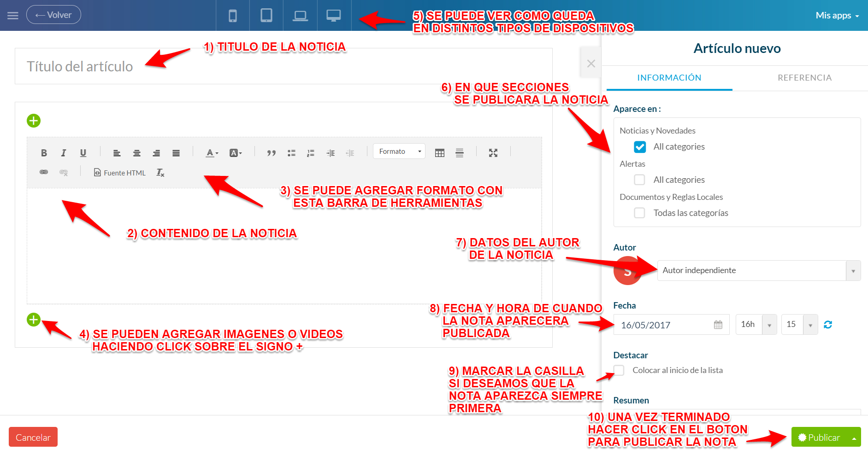Open the minutes selector showing 15
868x455 pixels.
799,325
